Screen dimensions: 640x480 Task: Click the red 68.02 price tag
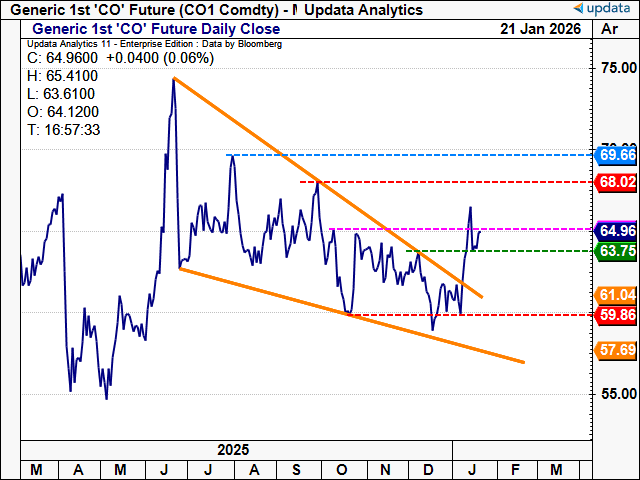[x=615, y=182]
